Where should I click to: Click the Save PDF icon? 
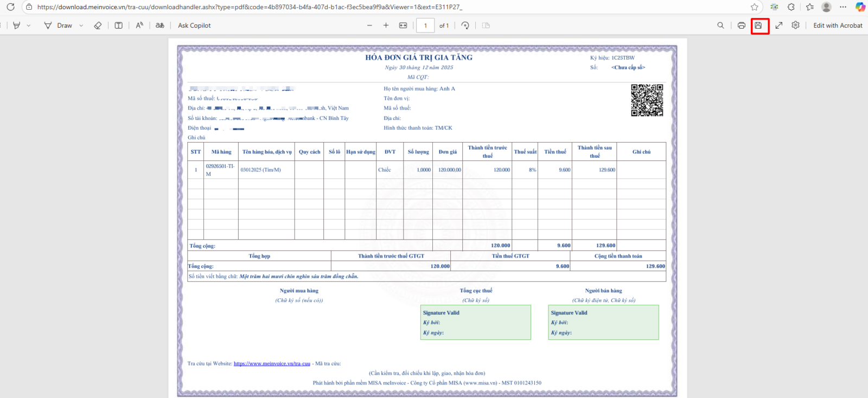pos(758,25)
